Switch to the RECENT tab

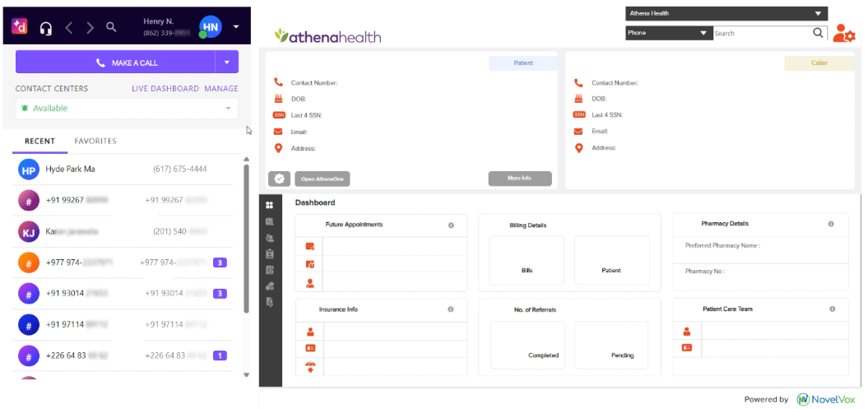[x=39, y=141]
